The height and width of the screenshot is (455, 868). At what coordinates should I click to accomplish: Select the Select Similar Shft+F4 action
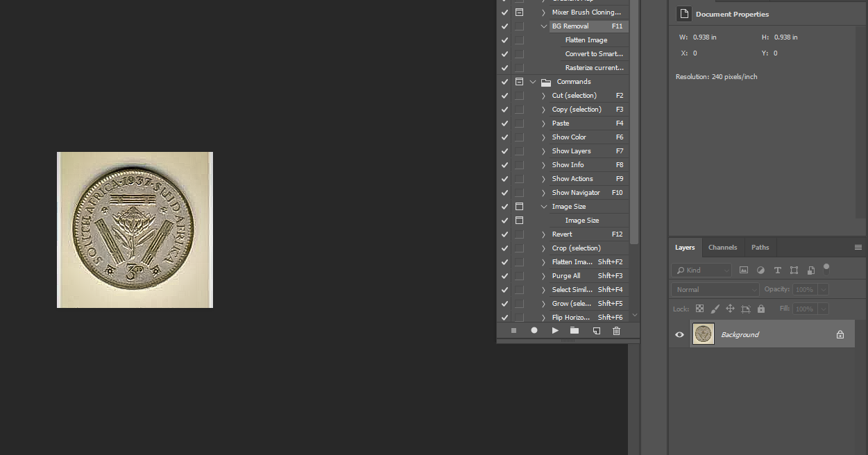[589, 290]
